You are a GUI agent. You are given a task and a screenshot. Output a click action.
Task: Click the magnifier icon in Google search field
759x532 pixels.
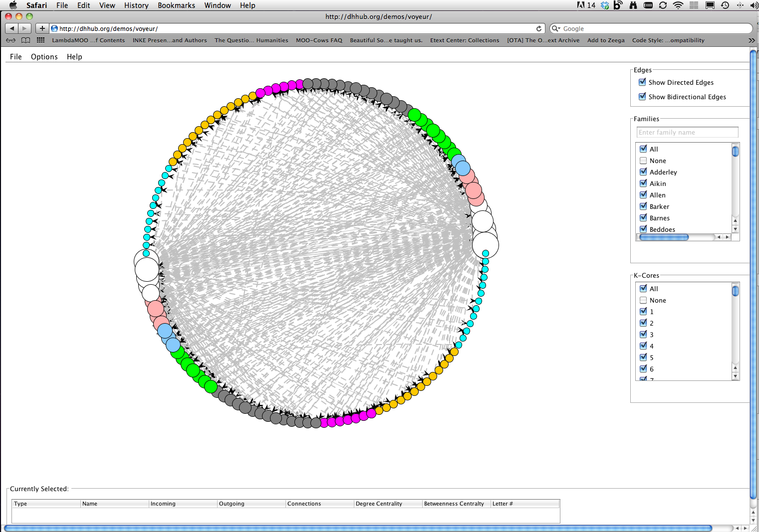click(x=556, y=28)
